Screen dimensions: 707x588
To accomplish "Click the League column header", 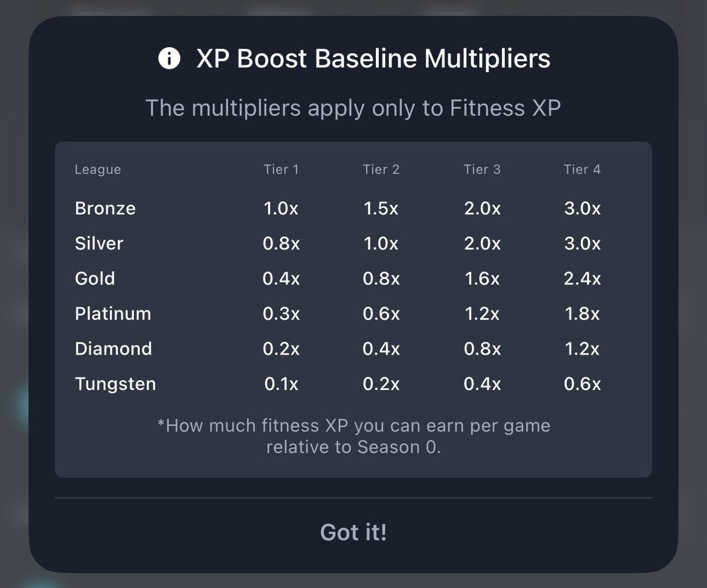I will [x=98, y=170].
